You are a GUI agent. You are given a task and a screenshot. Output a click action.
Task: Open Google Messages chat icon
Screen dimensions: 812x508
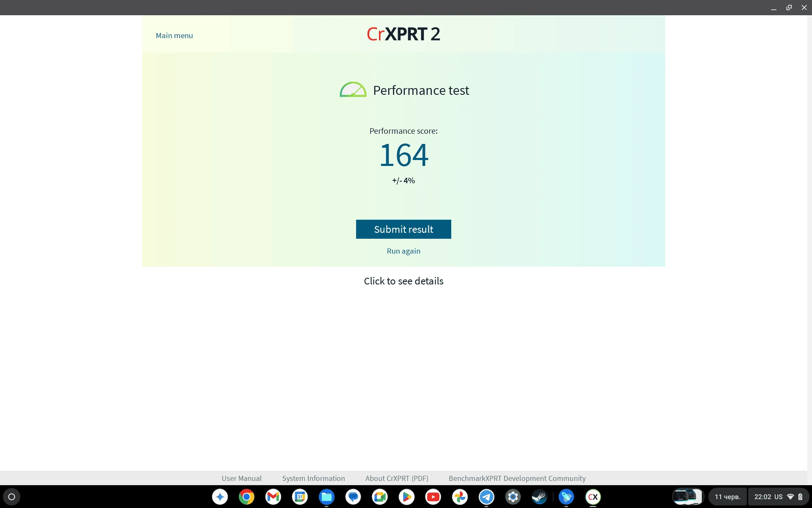pyautogui.click(x=353, y=497)
